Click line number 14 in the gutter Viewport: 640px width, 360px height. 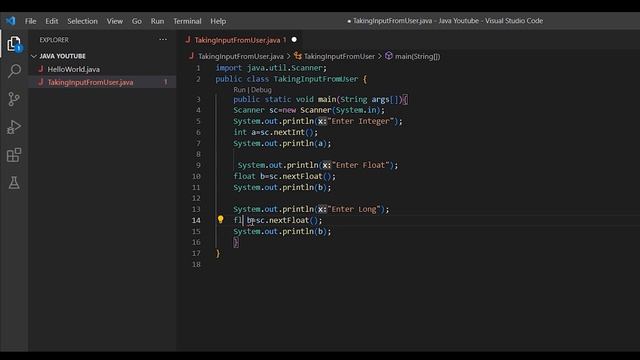[196, 220]
